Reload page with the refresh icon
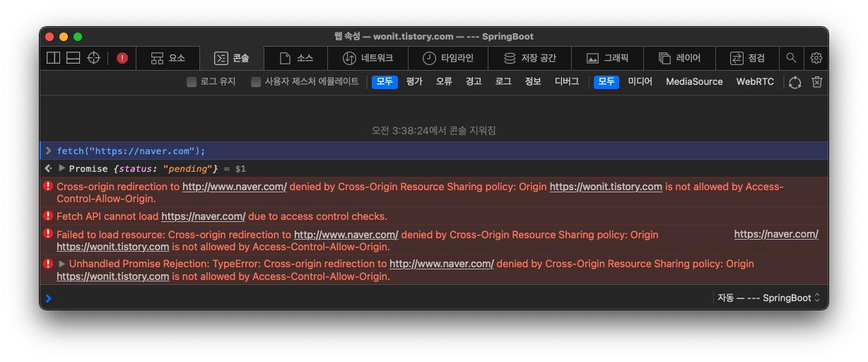The height and width of the screenshot is (362, 868). pyautogui.click(x=795, y=82)
